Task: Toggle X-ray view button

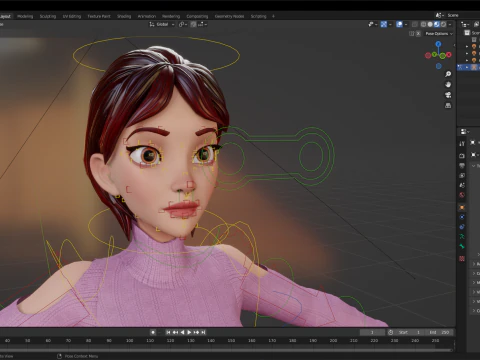Action: point(415,24)
